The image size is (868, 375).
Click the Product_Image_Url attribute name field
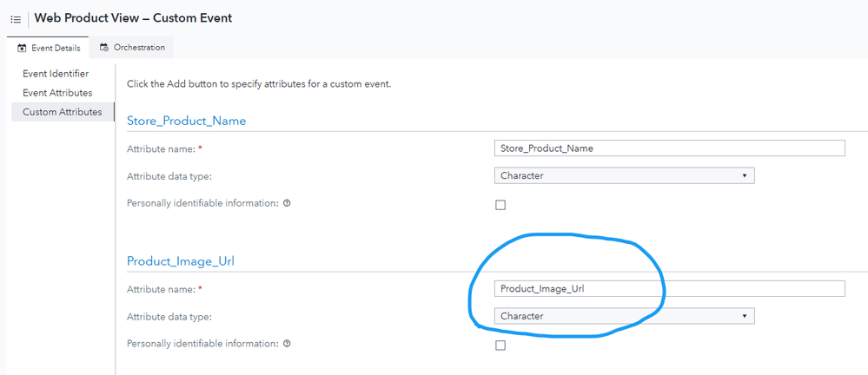tap(669, 289)
